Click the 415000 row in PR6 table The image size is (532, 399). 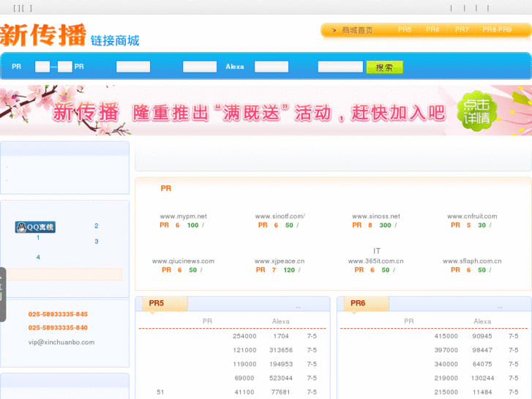[434, 336]
